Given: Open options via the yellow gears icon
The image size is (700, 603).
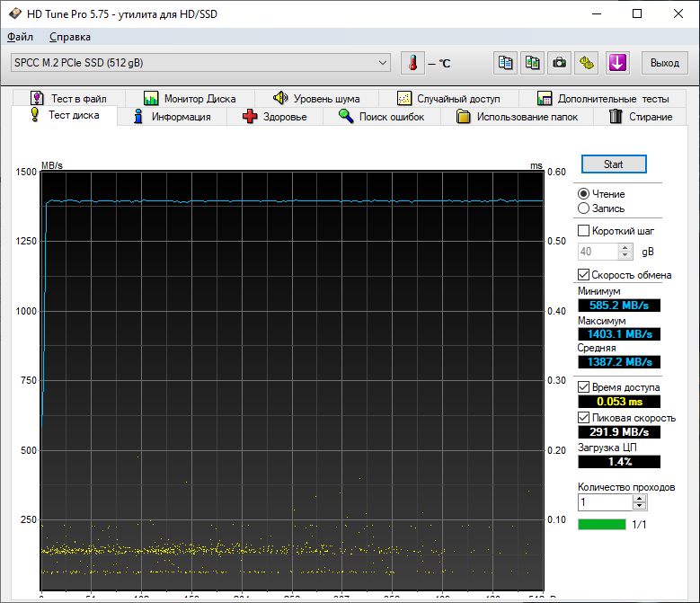Looking at the screenshot, I should 587,63.
